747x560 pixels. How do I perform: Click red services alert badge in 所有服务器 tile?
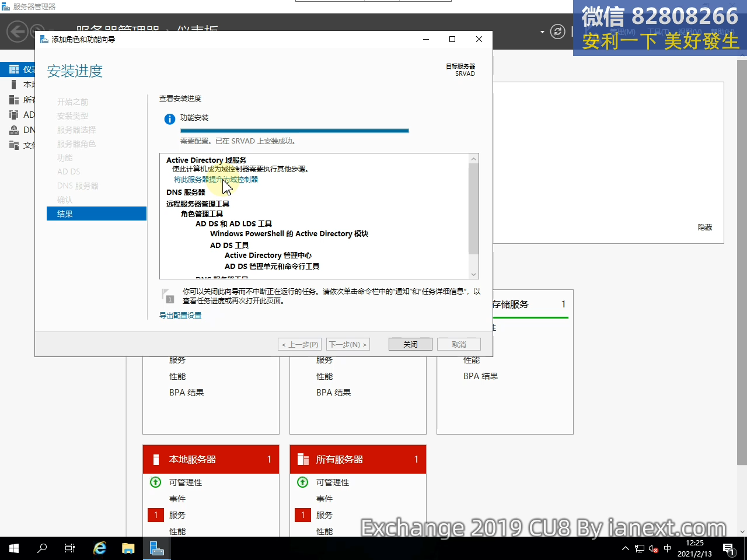click(303, 515)
